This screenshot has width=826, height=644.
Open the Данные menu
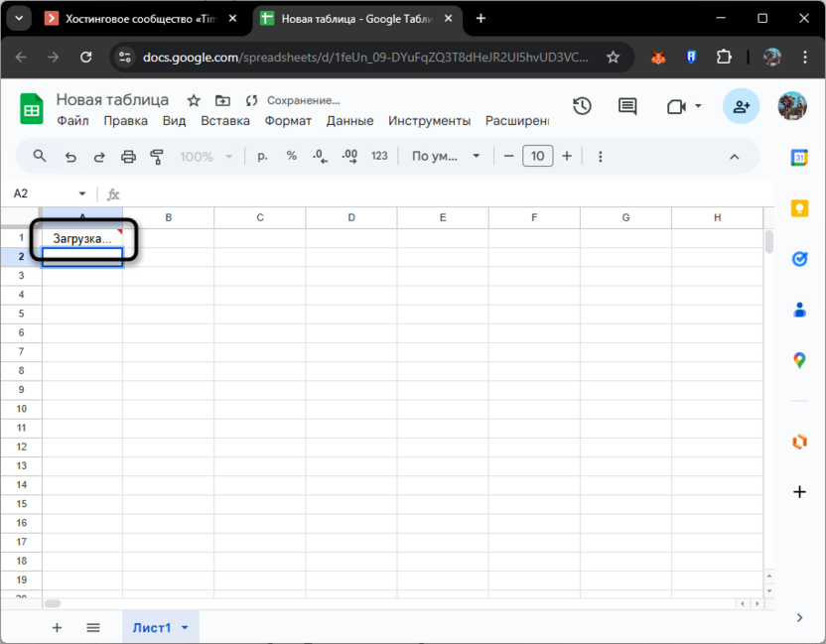(349, 121)
